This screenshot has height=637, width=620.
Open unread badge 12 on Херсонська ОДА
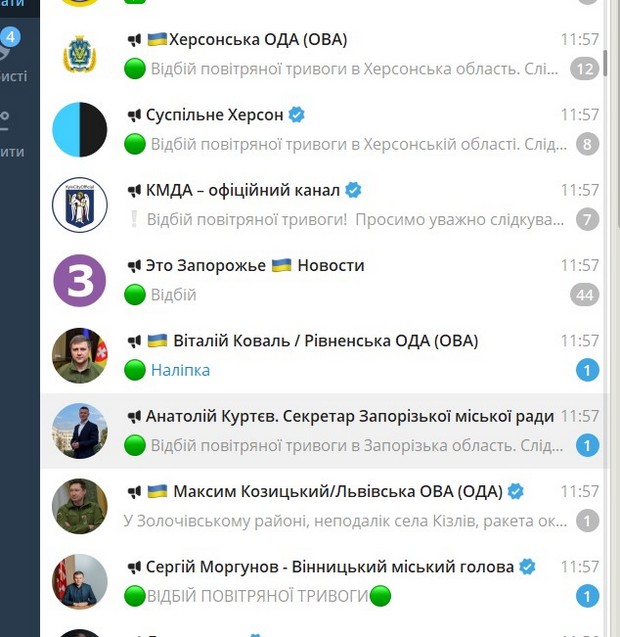coord(584,69)
